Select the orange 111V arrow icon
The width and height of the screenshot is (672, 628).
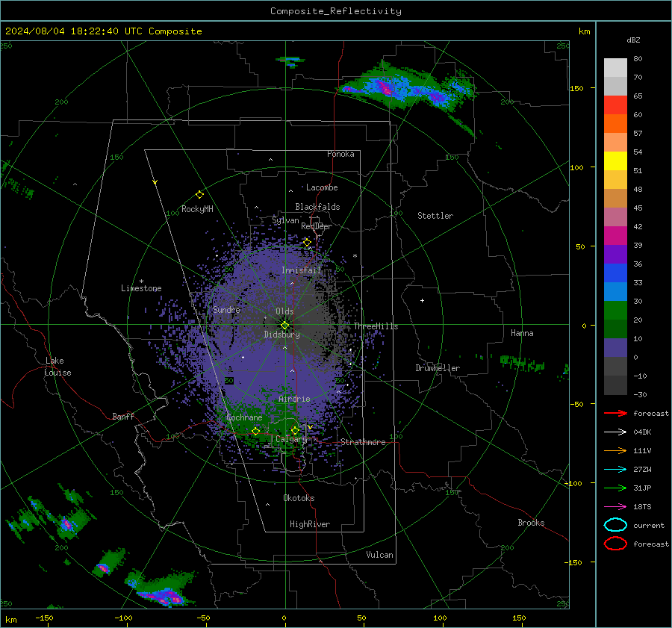(x=615, y=450)
